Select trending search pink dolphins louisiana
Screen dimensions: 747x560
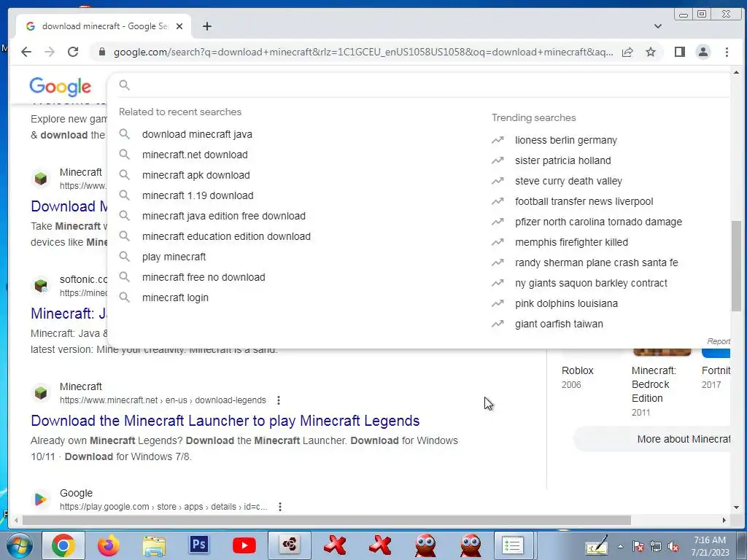tap(566, 304)
